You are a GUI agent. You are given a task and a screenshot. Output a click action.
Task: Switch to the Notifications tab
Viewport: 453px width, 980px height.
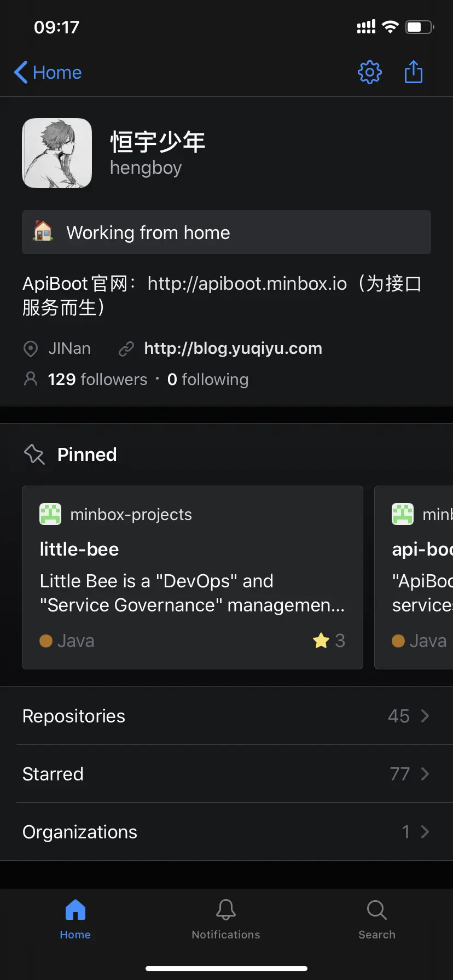click(x=226, y=918)
